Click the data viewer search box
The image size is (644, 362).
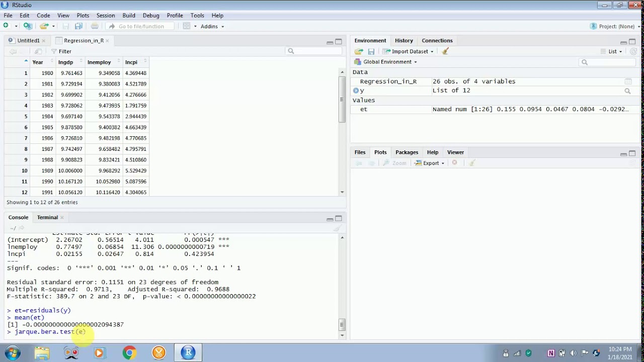[x=313, y=51]
